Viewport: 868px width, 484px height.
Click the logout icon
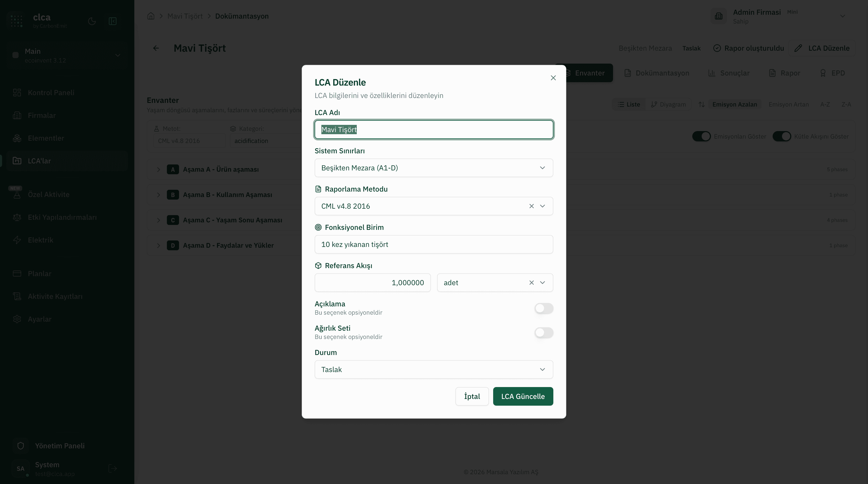click(113, 468)
